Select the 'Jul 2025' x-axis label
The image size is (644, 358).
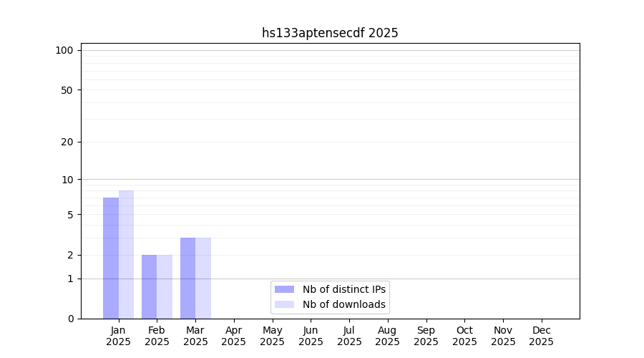pyautogui.click(x=349, y=336)
